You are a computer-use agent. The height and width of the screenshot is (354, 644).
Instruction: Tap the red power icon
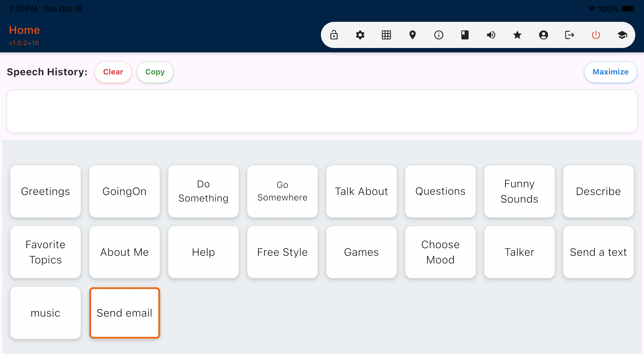(596, 35)
